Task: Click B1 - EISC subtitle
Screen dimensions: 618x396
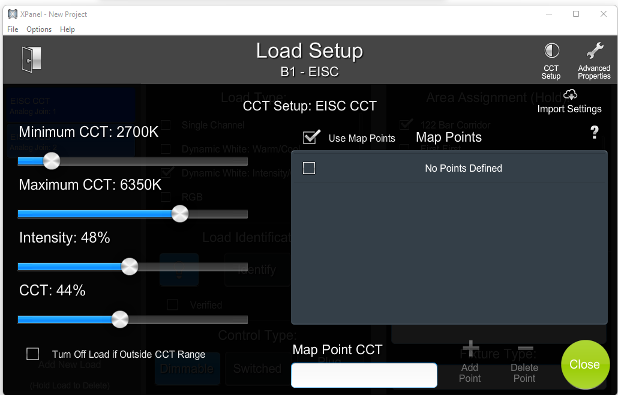Action: [309, 72]
